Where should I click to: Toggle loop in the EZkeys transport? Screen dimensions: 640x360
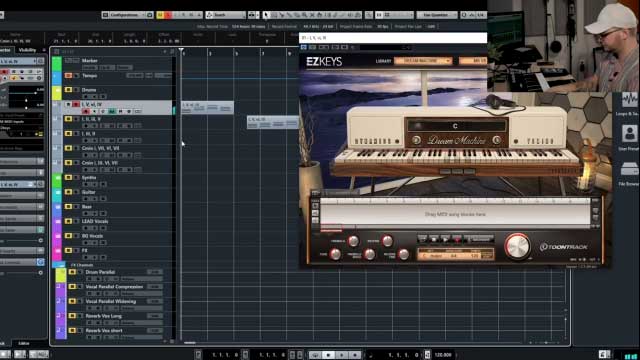422,239
